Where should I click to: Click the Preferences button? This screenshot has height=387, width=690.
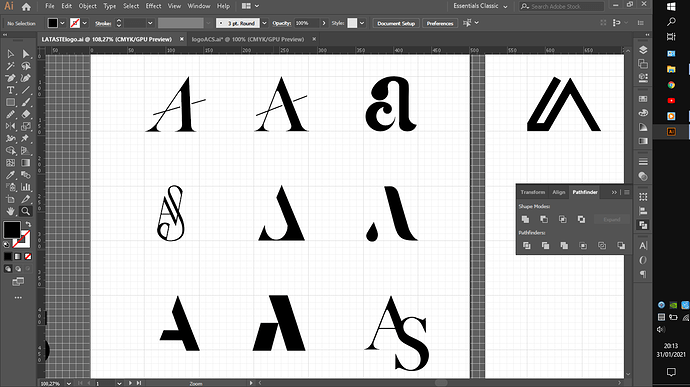coord(440,23)
